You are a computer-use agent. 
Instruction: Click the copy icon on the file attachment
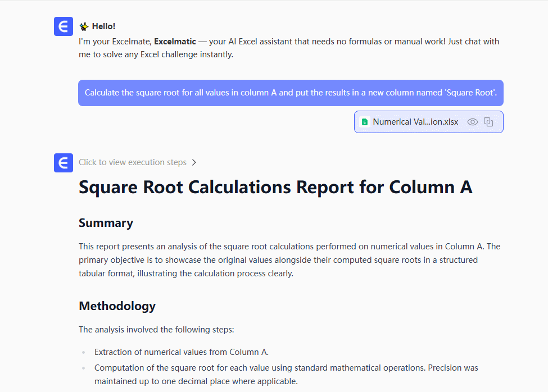pos(488,122)
